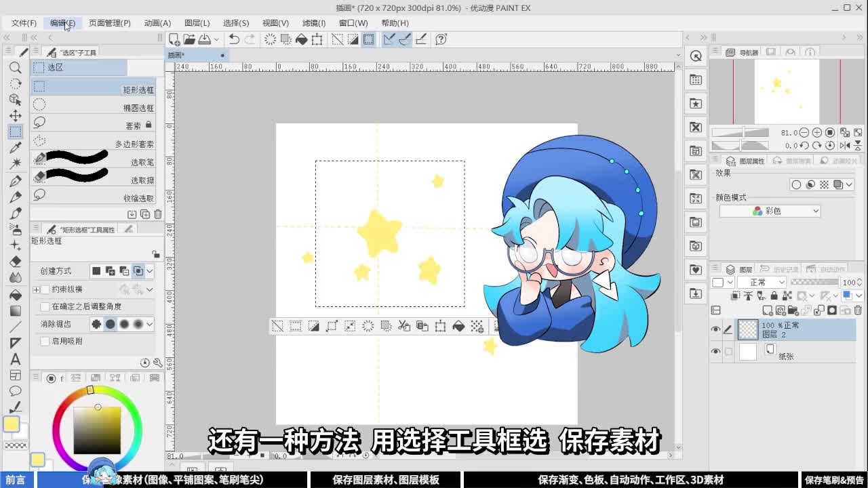Open the 动画(A) menu
Screen dimensions: 868x488
pyautogui.click(x=157, y=23)
